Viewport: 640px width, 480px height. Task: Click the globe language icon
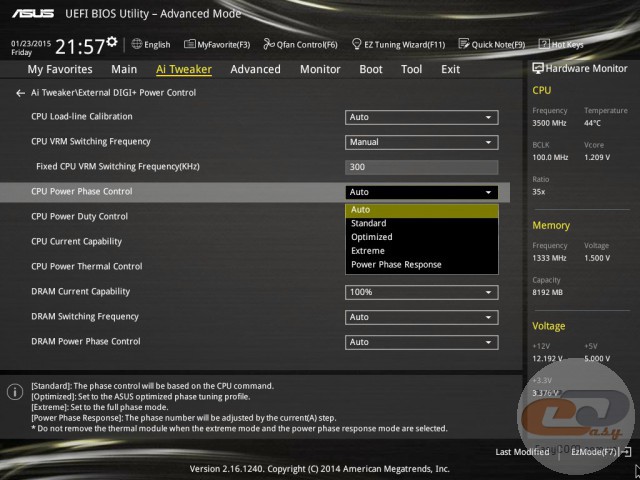pyautogui.click(x=136, y=44)
